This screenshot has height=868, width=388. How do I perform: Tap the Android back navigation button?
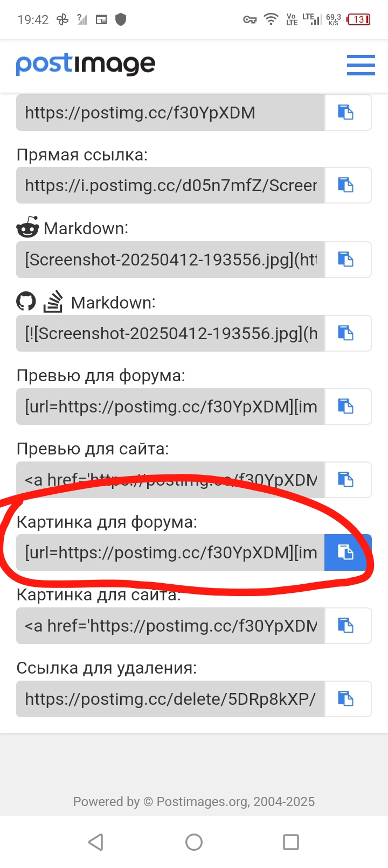tap(96, 842)
